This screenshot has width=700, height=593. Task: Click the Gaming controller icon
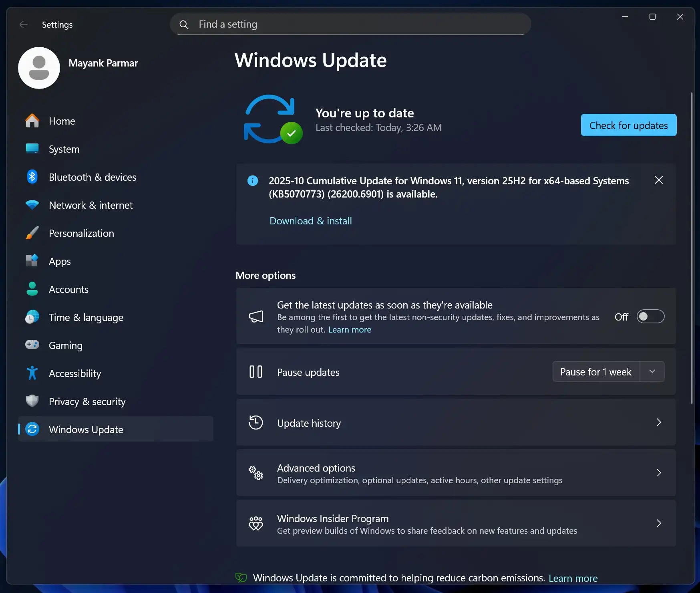click(32, 345)
